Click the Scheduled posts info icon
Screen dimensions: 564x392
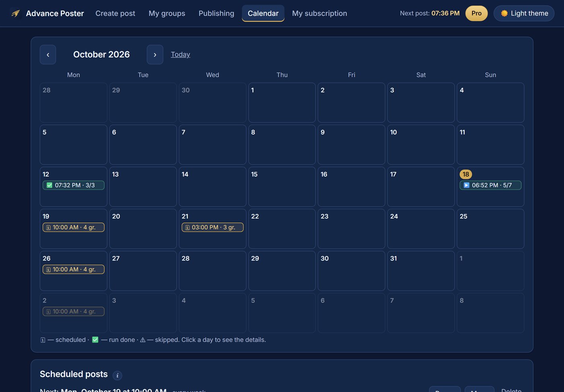tap(117, 375)
